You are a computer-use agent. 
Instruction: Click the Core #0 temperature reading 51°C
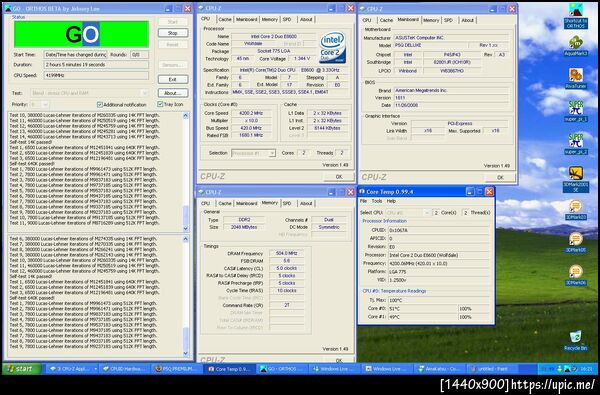423,308
